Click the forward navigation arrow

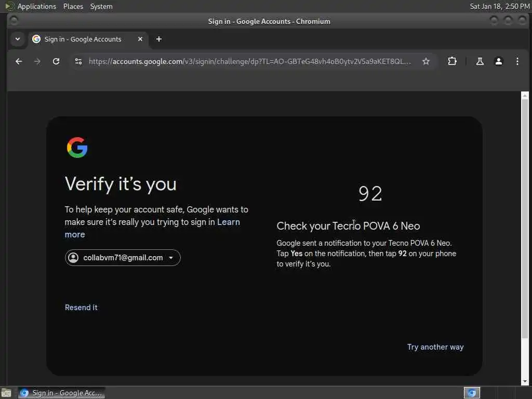pyautogui.click(x=37, y=61)
